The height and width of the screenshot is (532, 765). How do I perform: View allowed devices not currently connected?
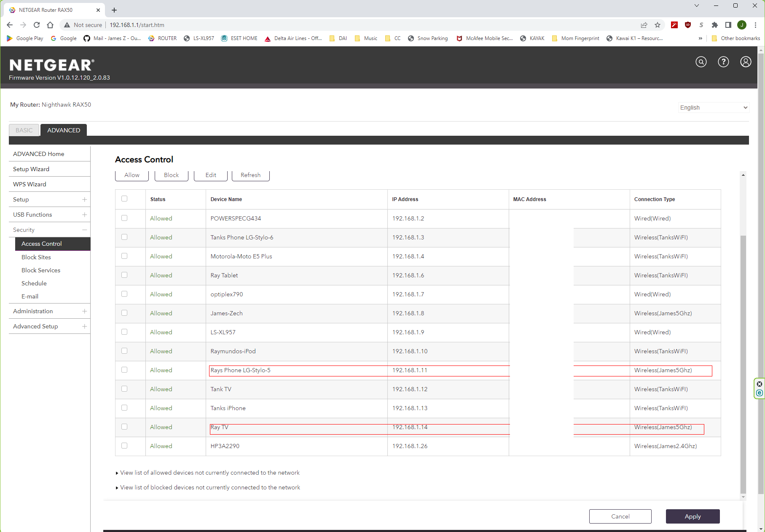[210, 473]
